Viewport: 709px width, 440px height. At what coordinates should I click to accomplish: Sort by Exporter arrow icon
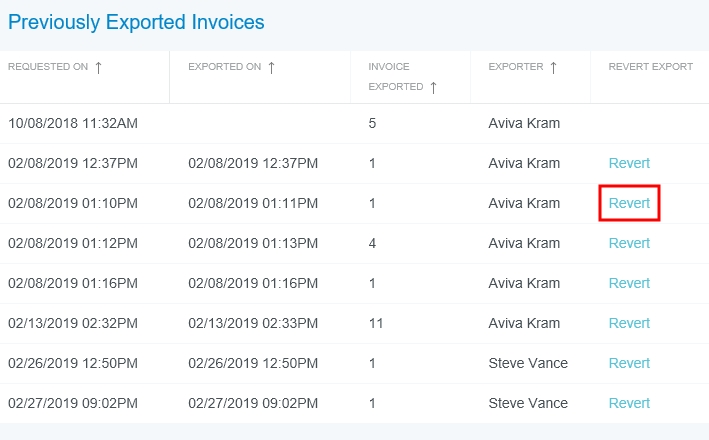point(553,67)
